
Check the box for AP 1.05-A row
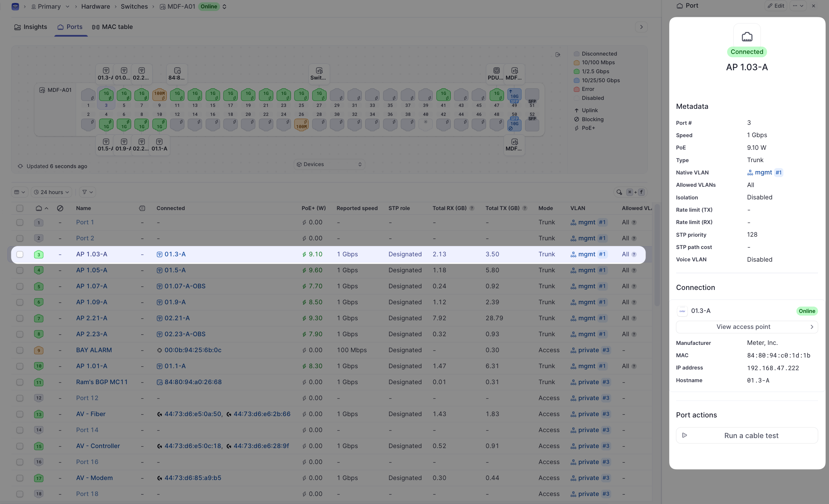pyautogui.click(x=20, y=270)
